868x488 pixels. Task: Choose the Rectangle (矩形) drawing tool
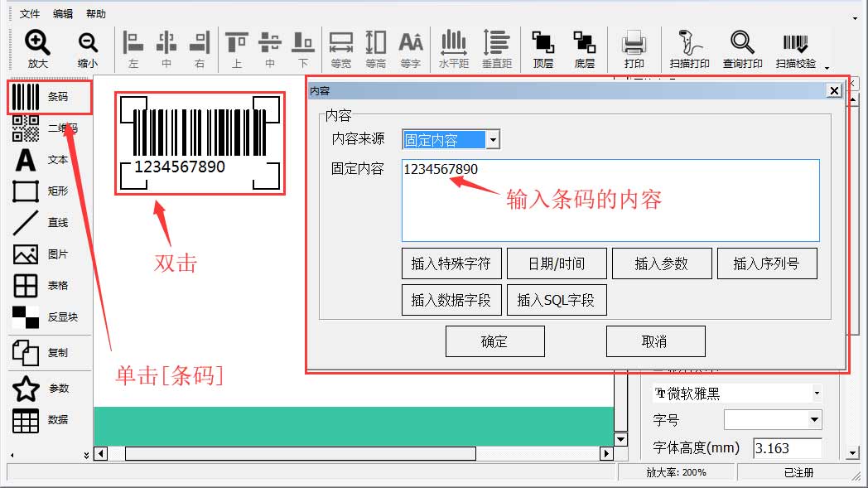pyautogui.click(x=26, y=191)
